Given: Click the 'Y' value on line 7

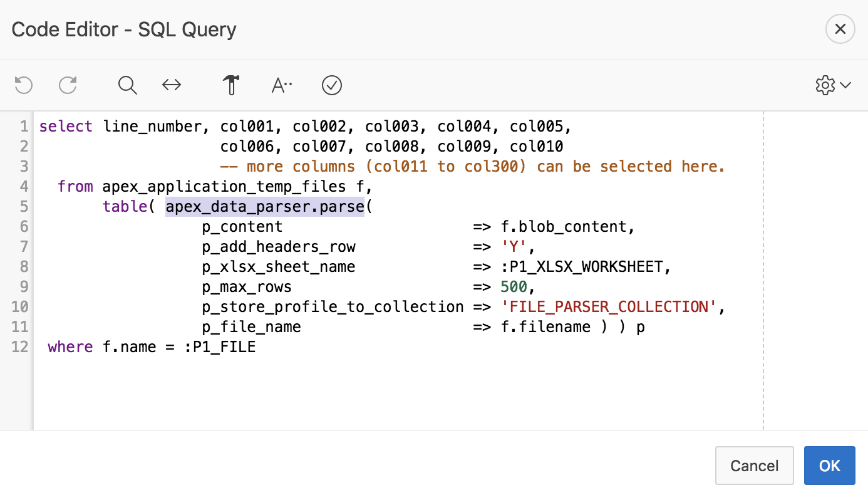Looking at the screenshot, I should [515, 246].
